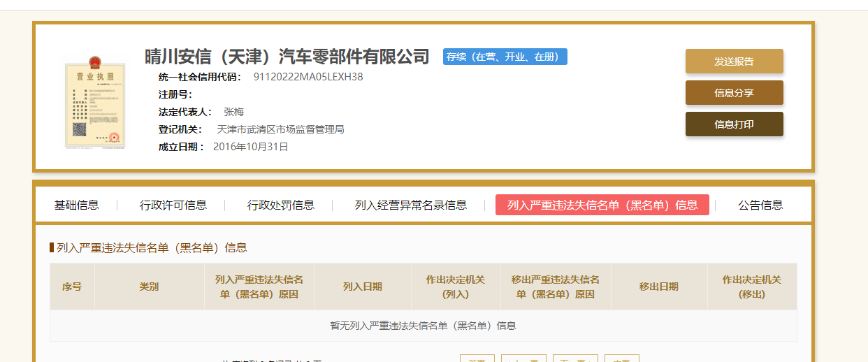Viewport: 868px width, 362px height.
Task: Click the 注册号 label
Action: (175, 94)
